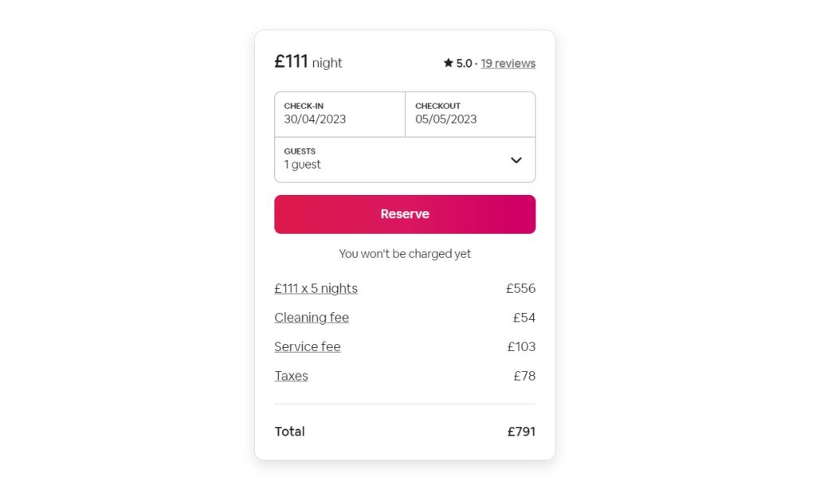Click the £111 x 5 nights breakdown link
The width and height of the screenshot is (816, 504).
(316, 288)
